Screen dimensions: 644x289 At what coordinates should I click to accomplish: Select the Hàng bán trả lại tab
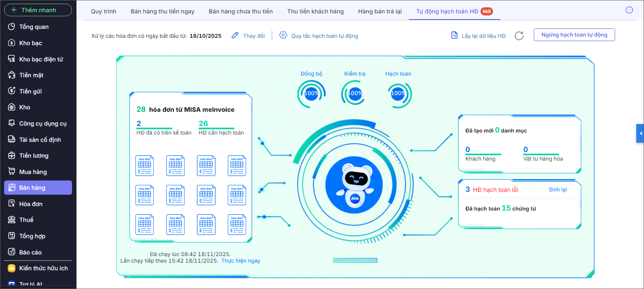coord(380,11)
